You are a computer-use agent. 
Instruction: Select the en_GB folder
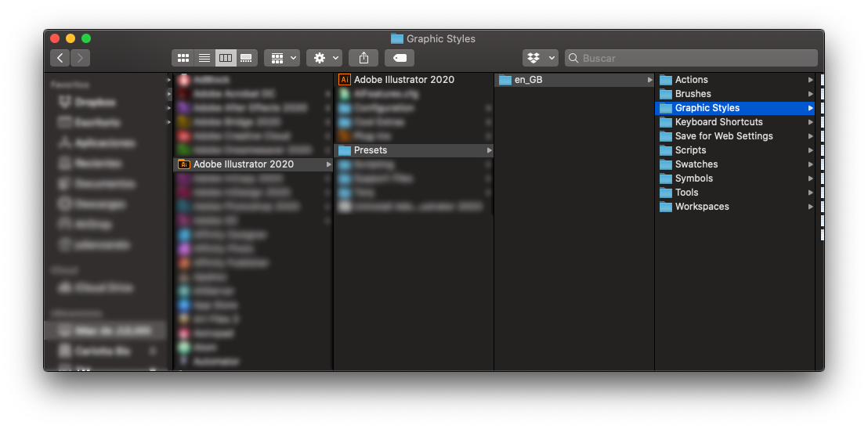tap(574, 80)
